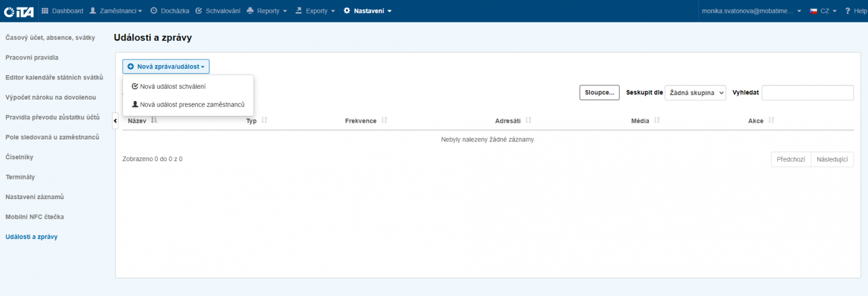
Task: Collapse sidebar with left arrow toggle
Action: coord(115,121)
